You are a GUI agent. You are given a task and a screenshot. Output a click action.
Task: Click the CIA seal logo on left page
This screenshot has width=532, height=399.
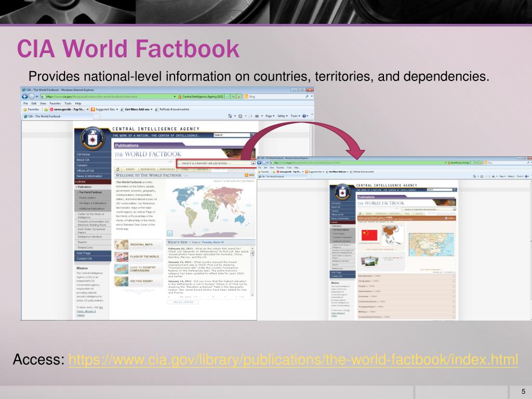pyautogui.click(x=92, y=138)
